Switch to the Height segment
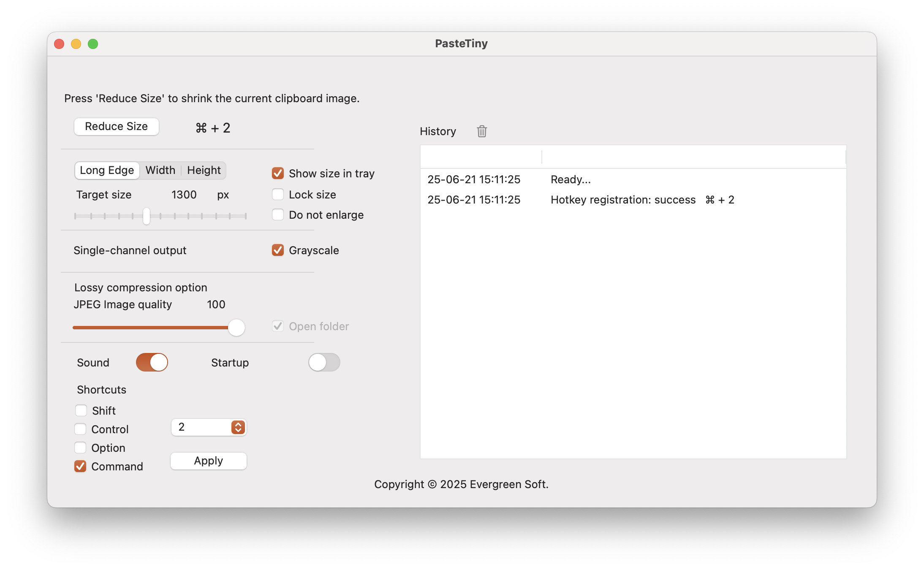 204,170
